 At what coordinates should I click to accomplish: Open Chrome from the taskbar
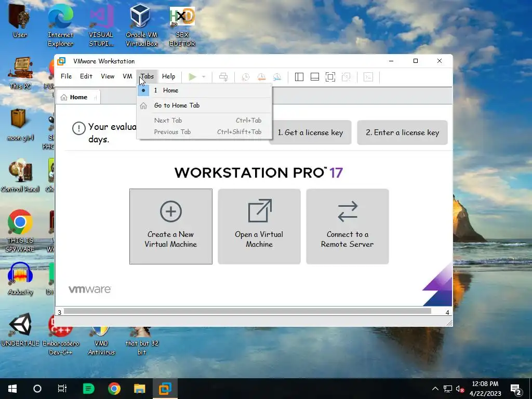pos(114,389)
